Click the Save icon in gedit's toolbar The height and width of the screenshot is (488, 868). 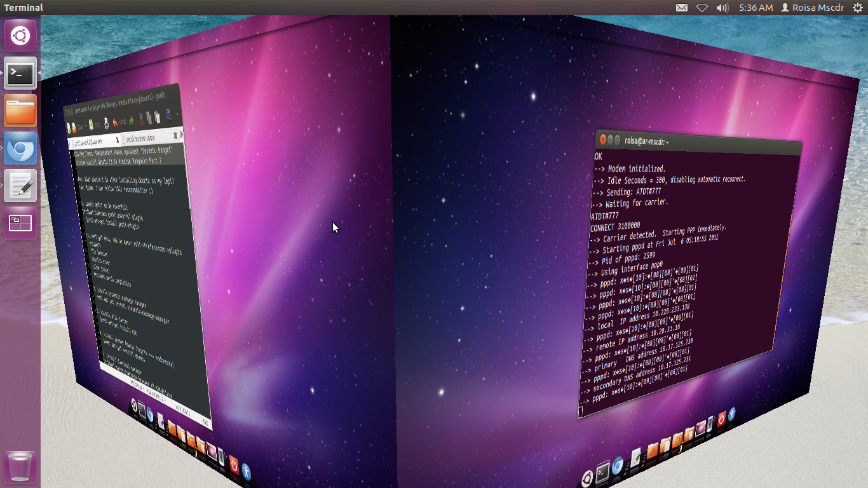coord(91,125)
